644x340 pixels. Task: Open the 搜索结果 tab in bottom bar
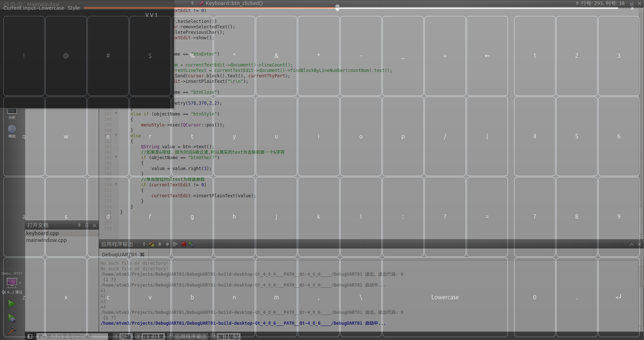point(152,337)
